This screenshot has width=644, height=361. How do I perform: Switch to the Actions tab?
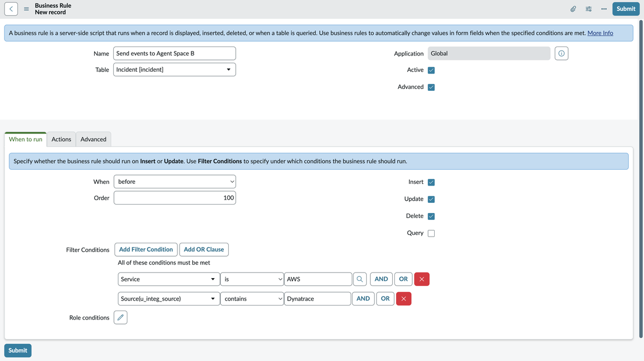click(x=61, y=139)
